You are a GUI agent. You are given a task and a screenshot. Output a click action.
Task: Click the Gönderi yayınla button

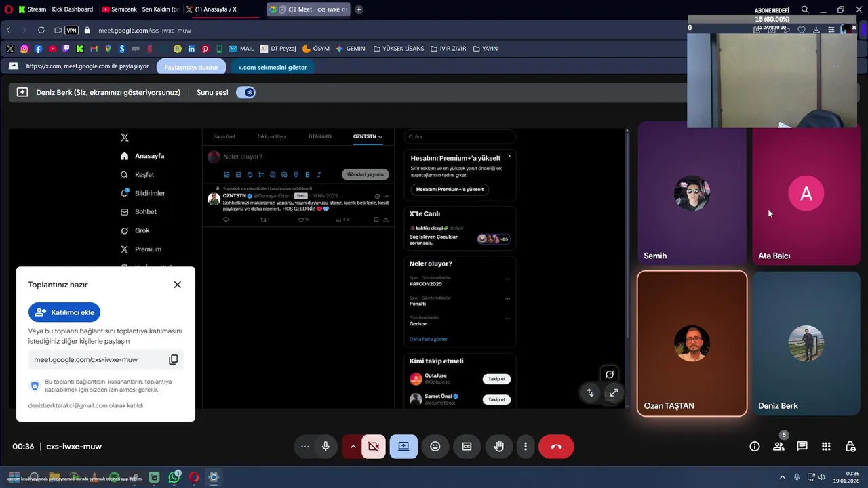click(366, 174)
